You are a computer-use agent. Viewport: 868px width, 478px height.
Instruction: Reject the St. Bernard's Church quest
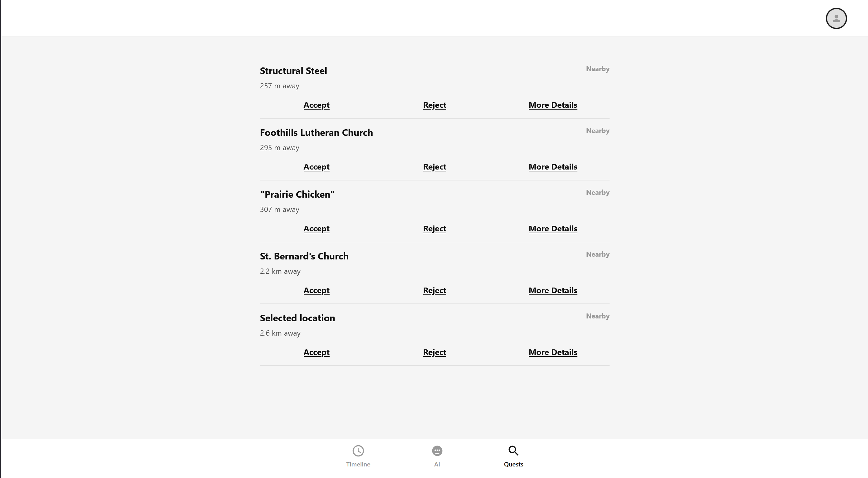click(x=435, y=290)
